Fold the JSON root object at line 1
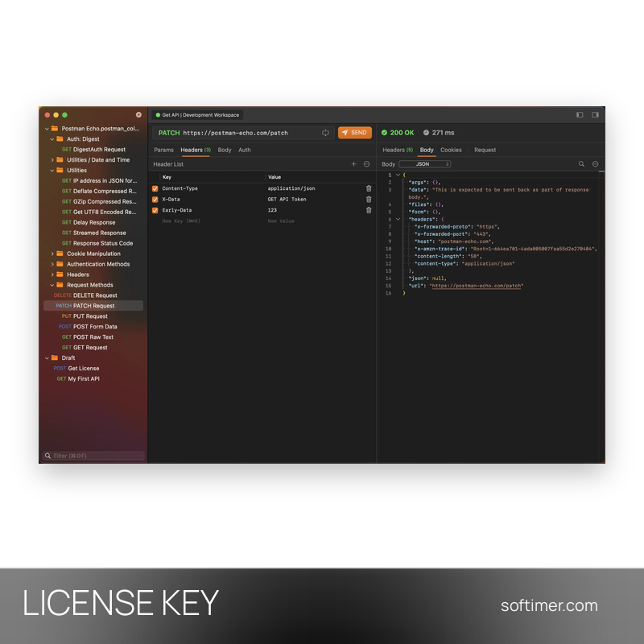This screenshot has height=644, width=644. point(398,175)
